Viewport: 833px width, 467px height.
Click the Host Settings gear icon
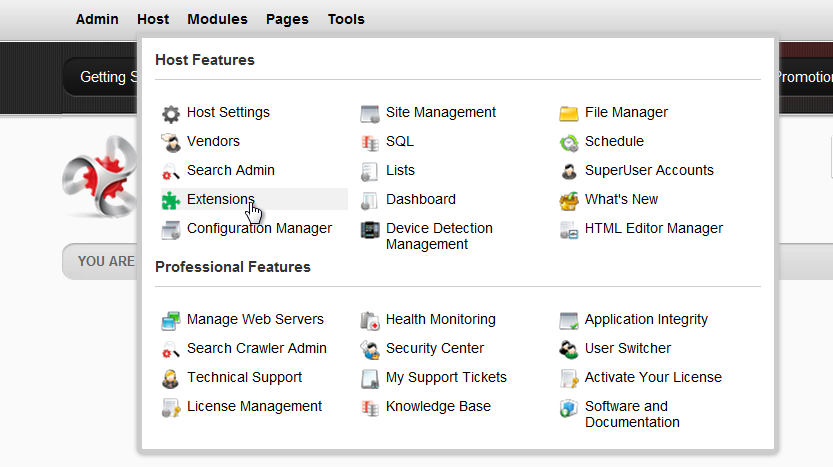171,114
